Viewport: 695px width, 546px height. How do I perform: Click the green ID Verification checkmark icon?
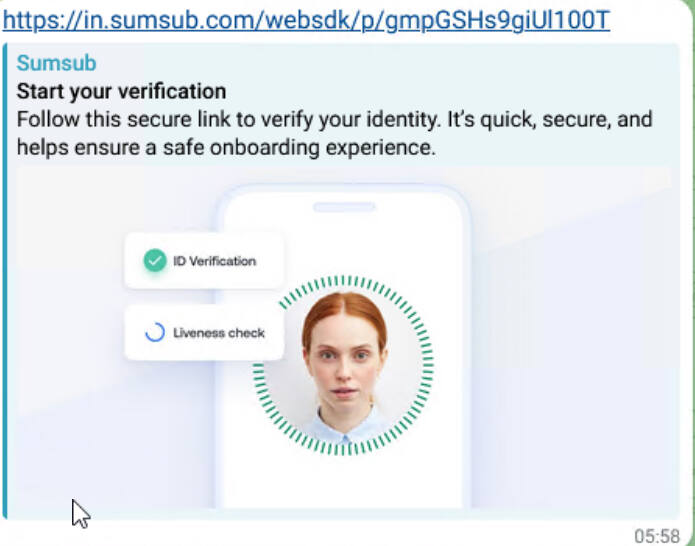click(x=153, y=261)
